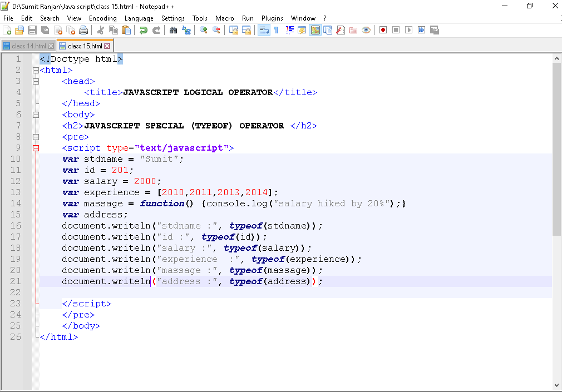Image resolution: width=562 pixels, height=392 pixels.
Task: Open the Plugins menu
Action: (x=272, y=18)
